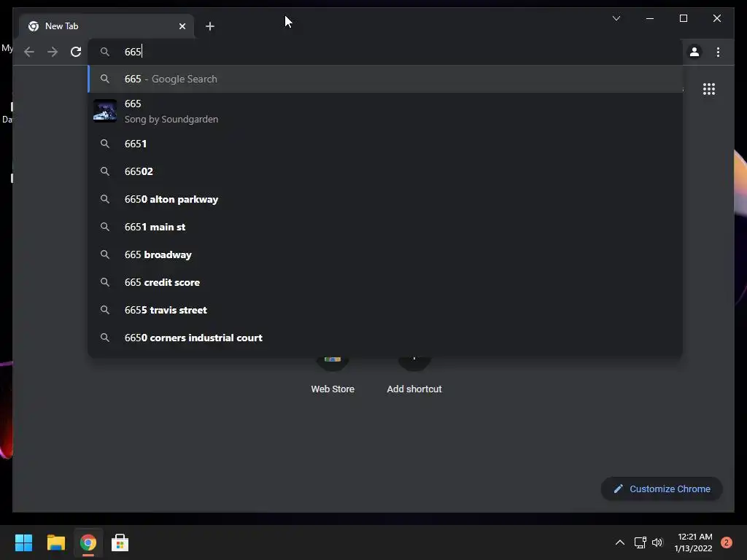Open Microsoft Store from the taskbar
The height and width of the screenshot is (560, 747).
120,542
